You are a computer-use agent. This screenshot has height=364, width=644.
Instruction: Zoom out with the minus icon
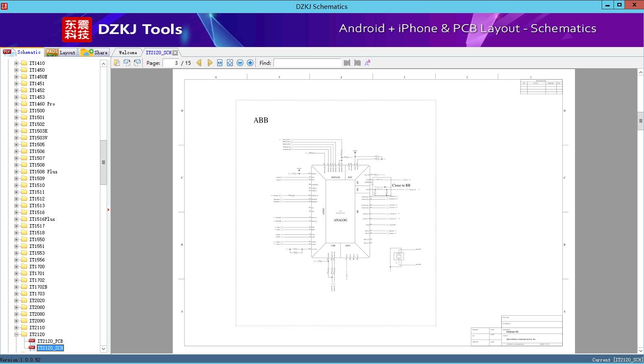(240, 63)
